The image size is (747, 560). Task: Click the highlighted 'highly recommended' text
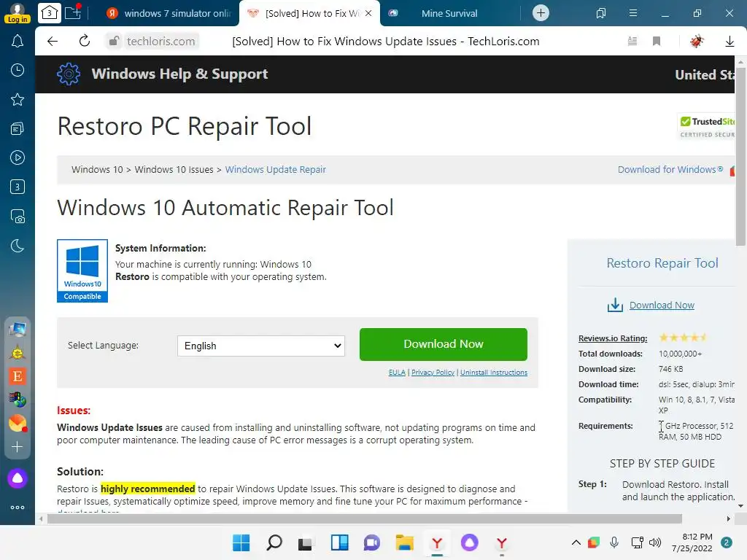[147, 489]
